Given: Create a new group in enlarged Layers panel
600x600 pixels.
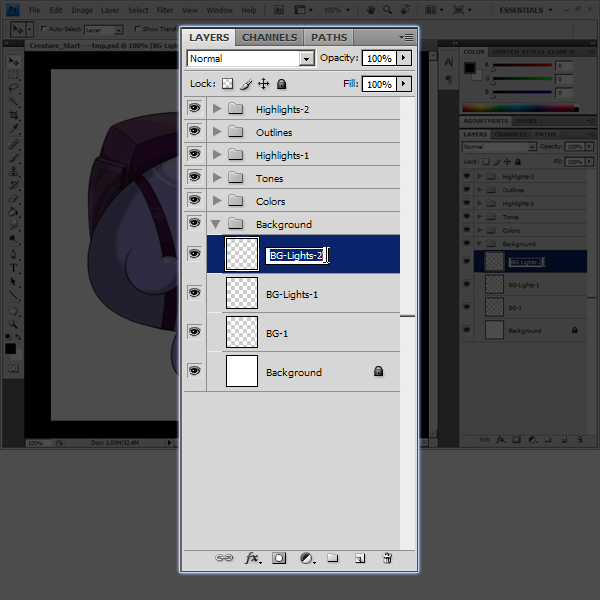Looking at the screenshot, I should pyautogui.click(x=333, y=558).
